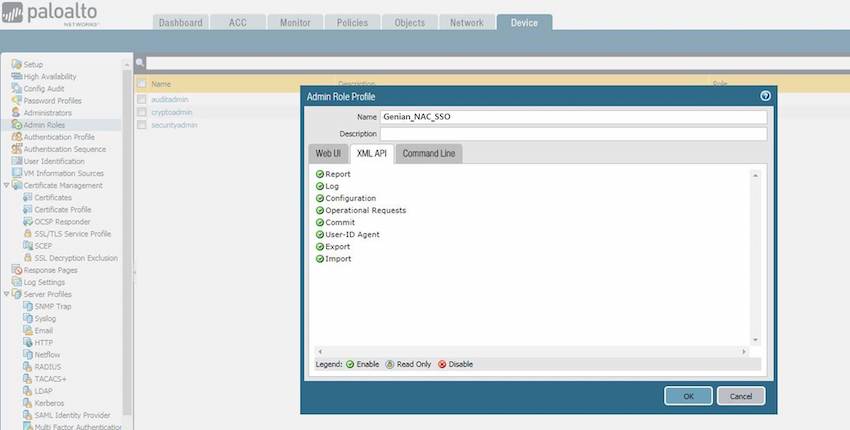Open SNMP Trap server profile

point(52,306)
